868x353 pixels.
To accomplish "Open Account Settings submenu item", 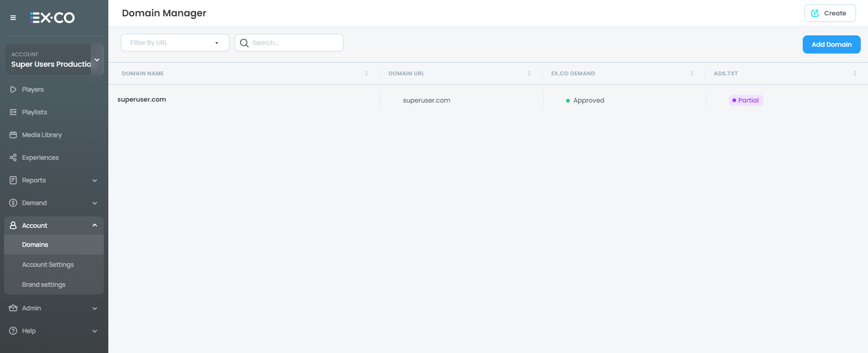I will coord(54,265).
